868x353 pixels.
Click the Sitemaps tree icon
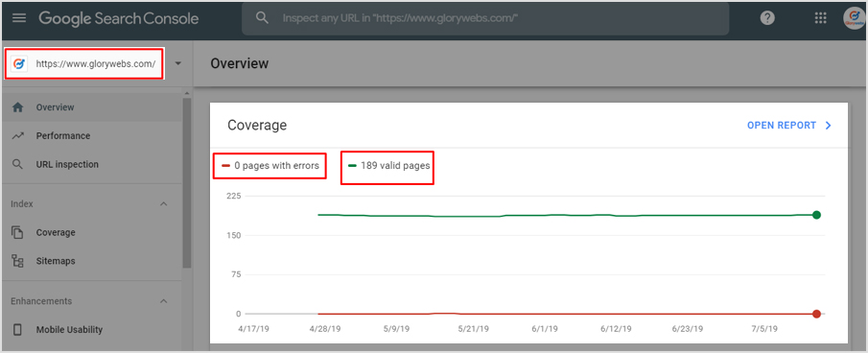click(x=17, y=261)
